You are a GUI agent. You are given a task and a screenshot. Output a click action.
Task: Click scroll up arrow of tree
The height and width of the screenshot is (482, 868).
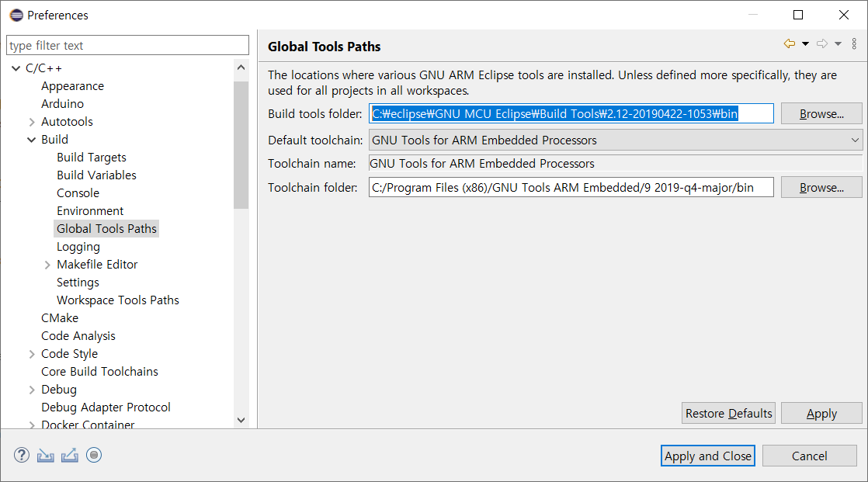click(x=241, y=68)
